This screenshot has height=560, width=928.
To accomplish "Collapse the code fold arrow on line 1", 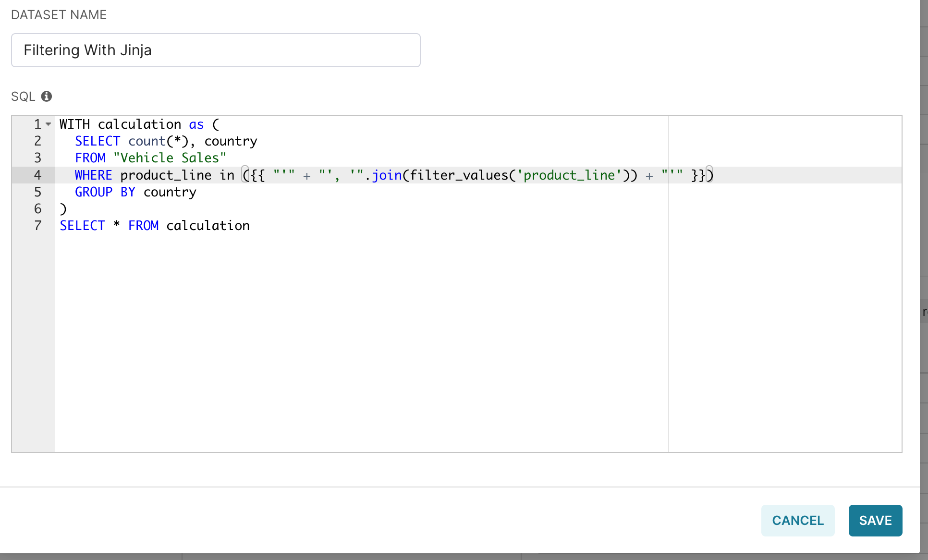I will [48, 124].
